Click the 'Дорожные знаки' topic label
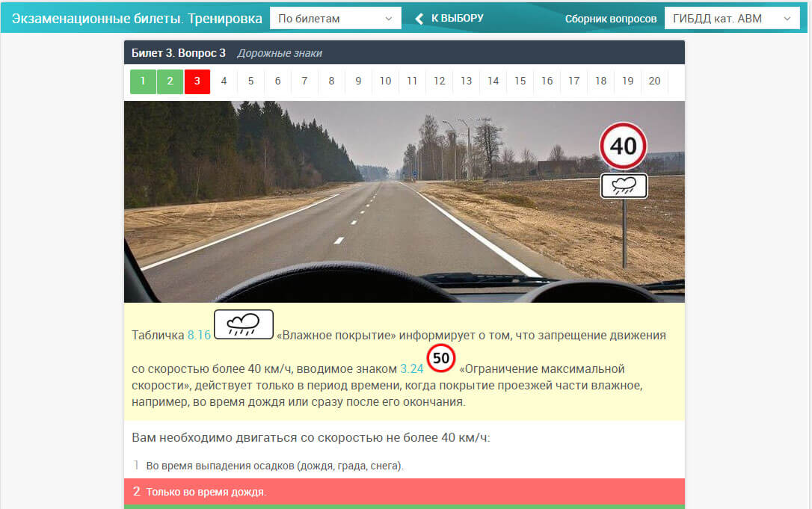The image size is (812, 509). 280,53
